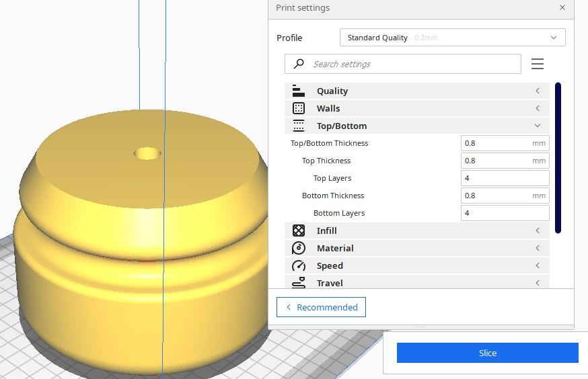Click the Quality category icon

(299, 91)
